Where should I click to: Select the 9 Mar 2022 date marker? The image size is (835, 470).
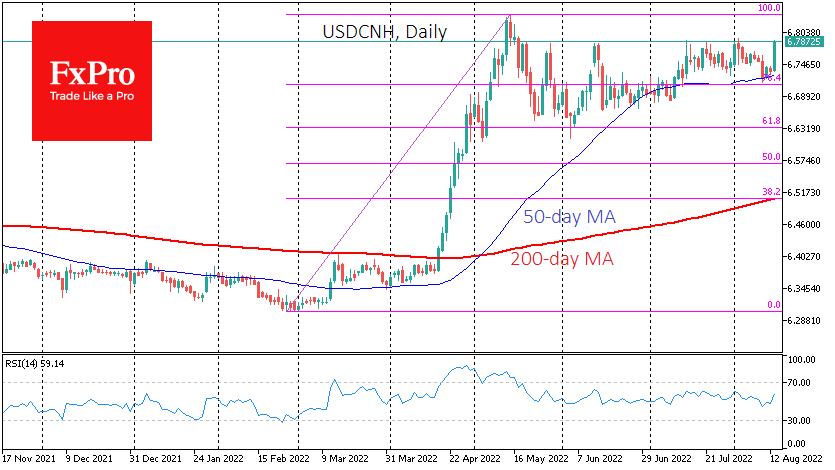[x=344, y=457]
